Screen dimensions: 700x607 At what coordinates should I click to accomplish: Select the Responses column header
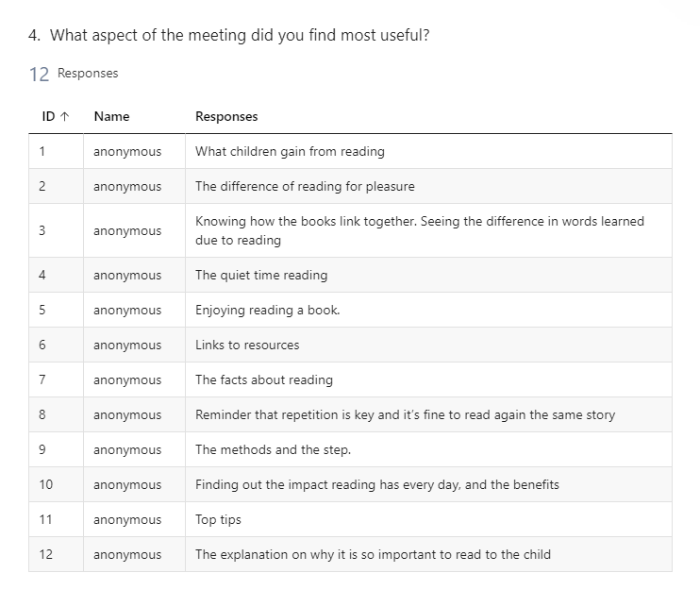226,116
